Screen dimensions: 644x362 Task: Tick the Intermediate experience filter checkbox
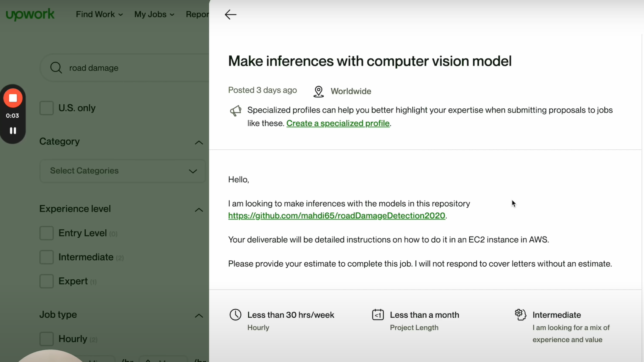[47, 257]
